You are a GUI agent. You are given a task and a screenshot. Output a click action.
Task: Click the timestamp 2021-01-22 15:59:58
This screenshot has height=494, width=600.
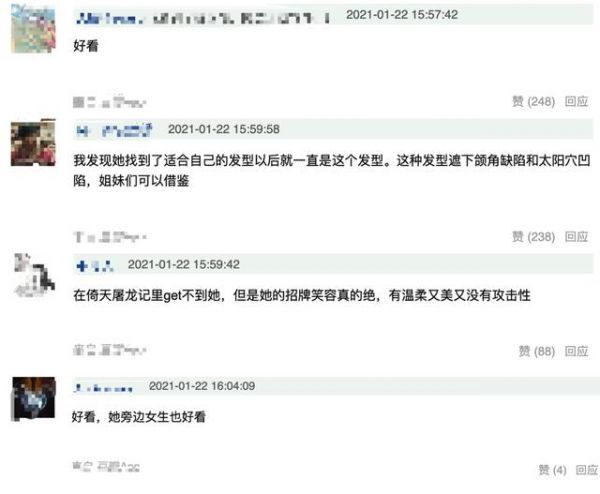pyautogui.click(x=224, y=129)
